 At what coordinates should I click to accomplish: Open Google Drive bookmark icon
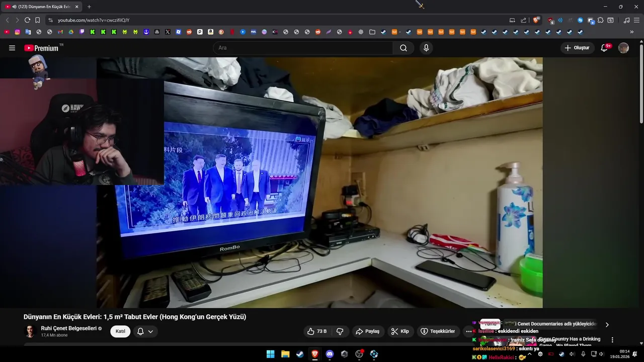[71, 32]
